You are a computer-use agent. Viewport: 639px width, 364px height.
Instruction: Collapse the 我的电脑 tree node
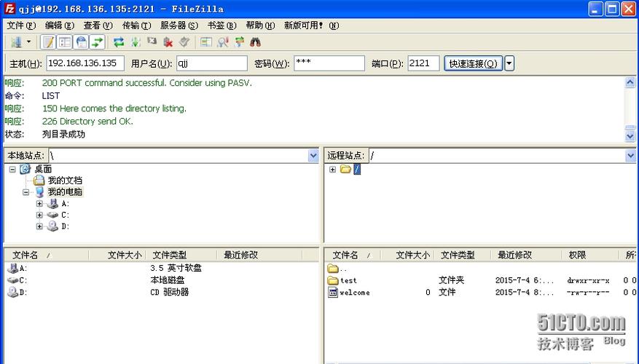[x=26, y=191]
